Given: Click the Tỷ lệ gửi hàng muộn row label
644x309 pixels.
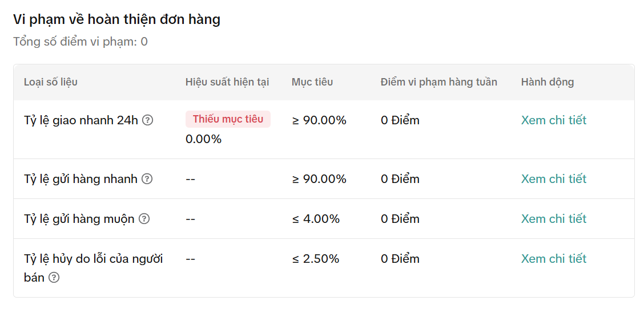Looking at the screenshot, I should pos(79,219).
